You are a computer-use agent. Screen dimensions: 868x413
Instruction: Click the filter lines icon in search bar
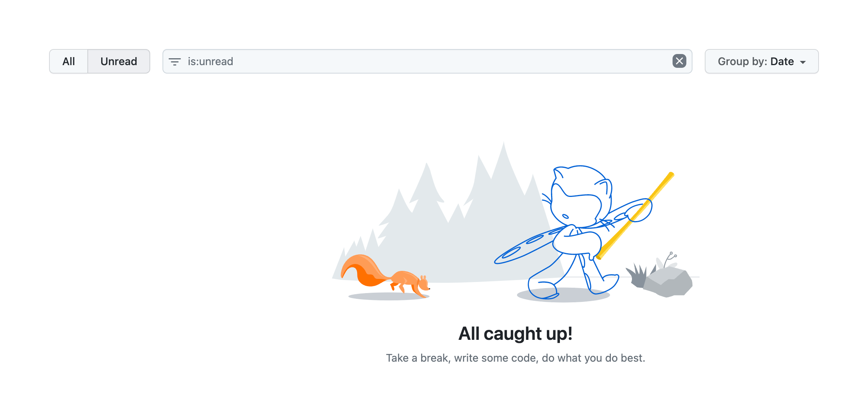tap(175, 62)
